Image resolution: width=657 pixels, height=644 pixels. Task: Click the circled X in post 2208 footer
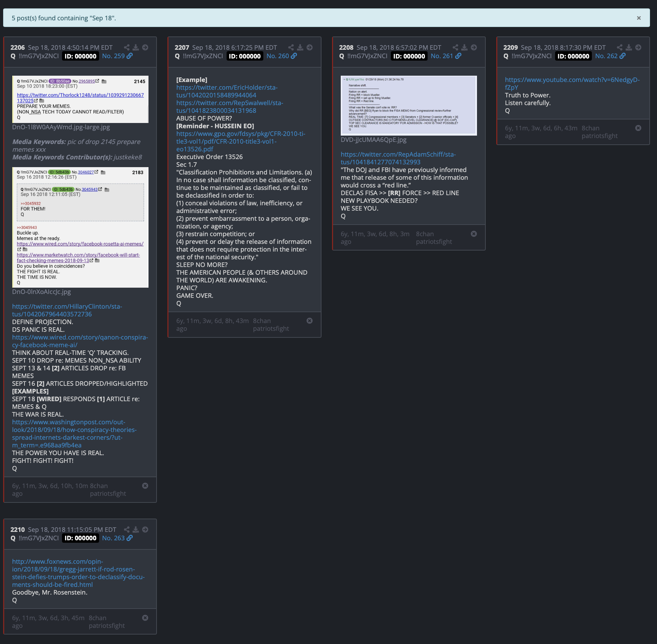click(474, 234)
